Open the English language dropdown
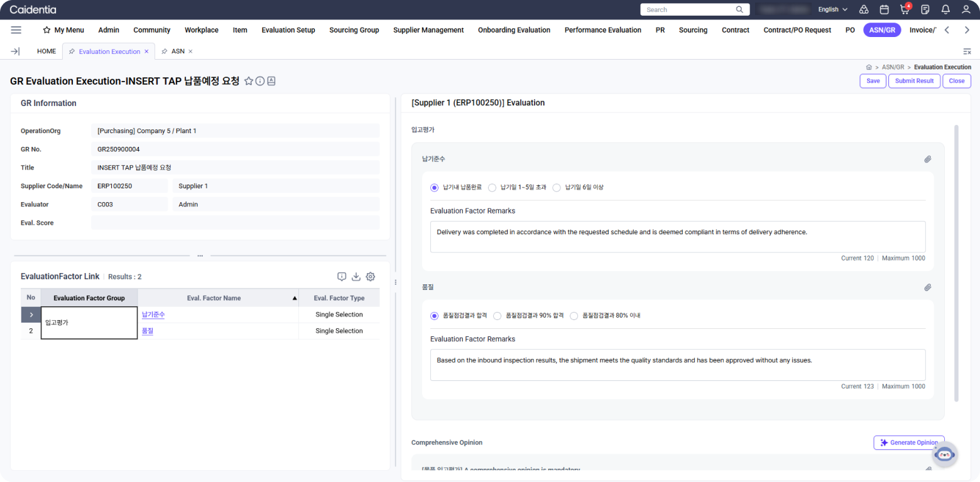 coord(832,9)
